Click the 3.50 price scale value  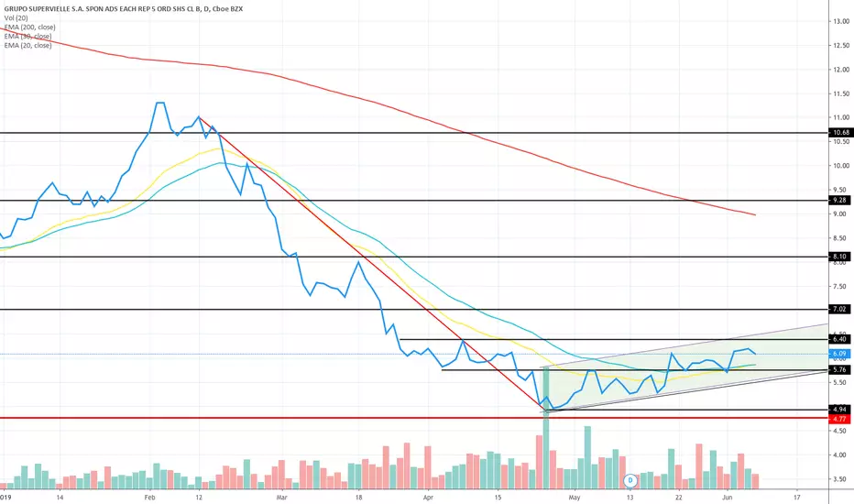coord(840,479)
